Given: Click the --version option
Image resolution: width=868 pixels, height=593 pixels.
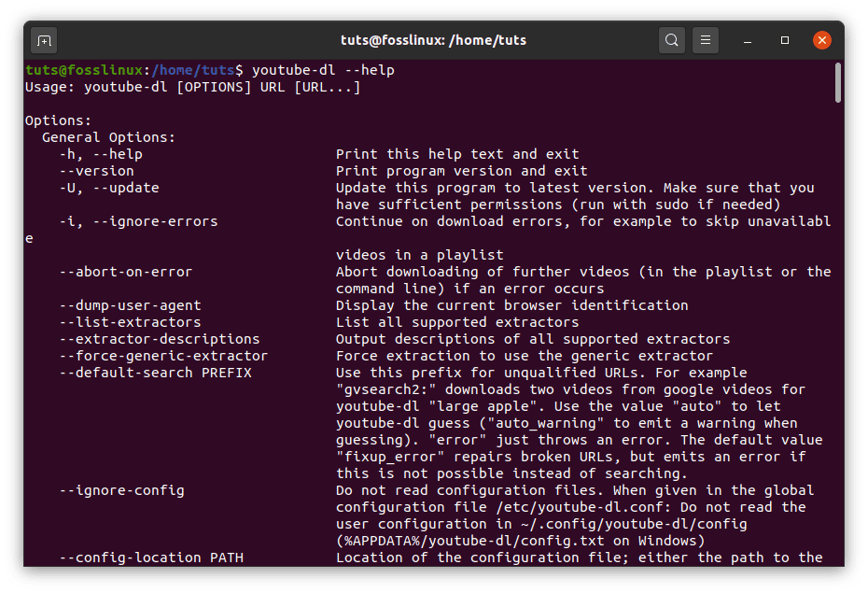Looking at the screenshot, I should (96, 171).
